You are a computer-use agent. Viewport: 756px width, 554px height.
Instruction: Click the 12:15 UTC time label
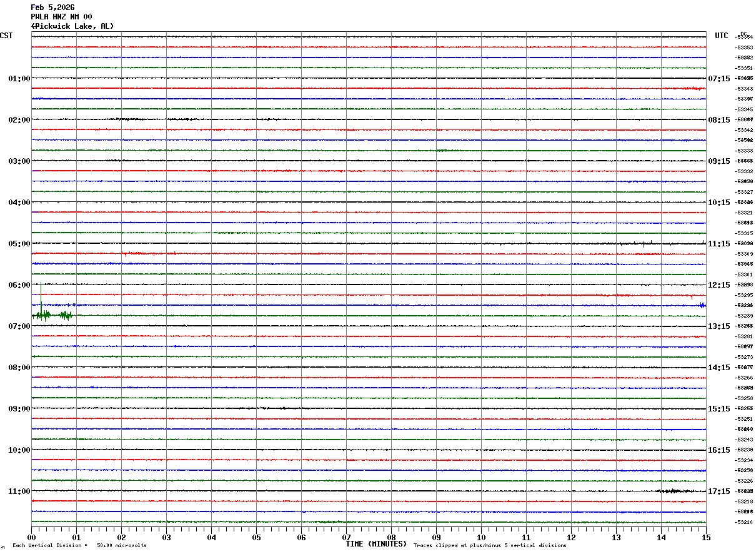click(x=719, y=285)
